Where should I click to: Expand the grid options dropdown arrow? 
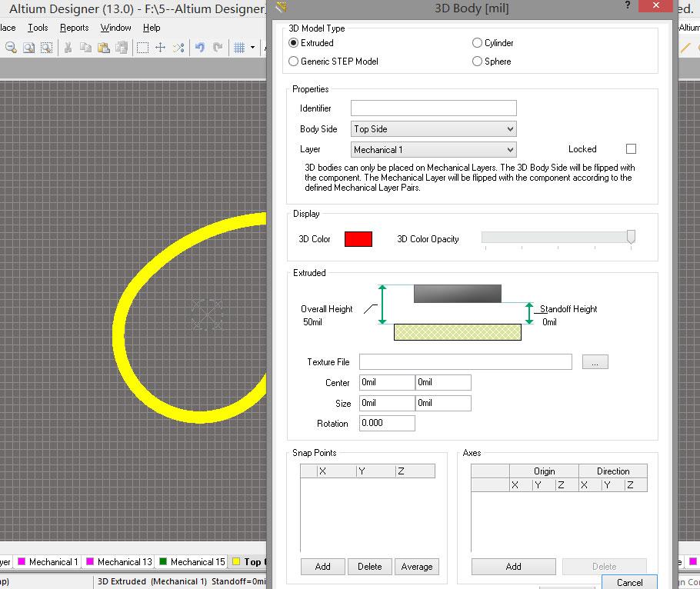click(252, 48)
